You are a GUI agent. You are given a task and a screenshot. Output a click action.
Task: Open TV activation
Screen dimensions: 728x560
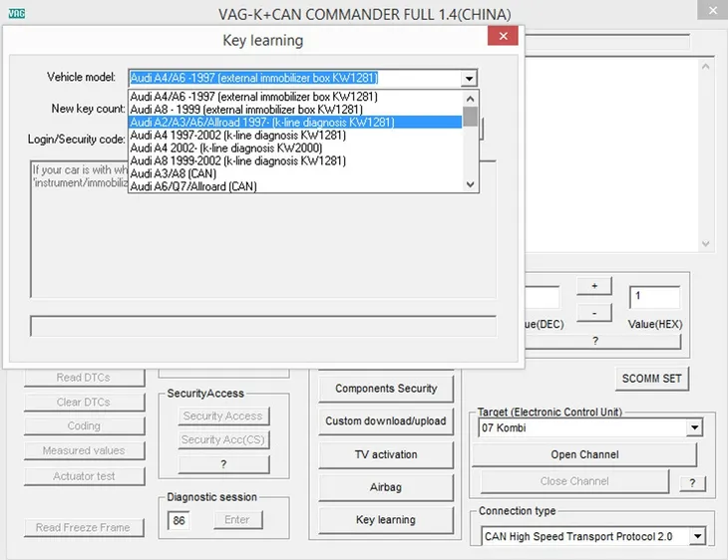pos(386,454)
